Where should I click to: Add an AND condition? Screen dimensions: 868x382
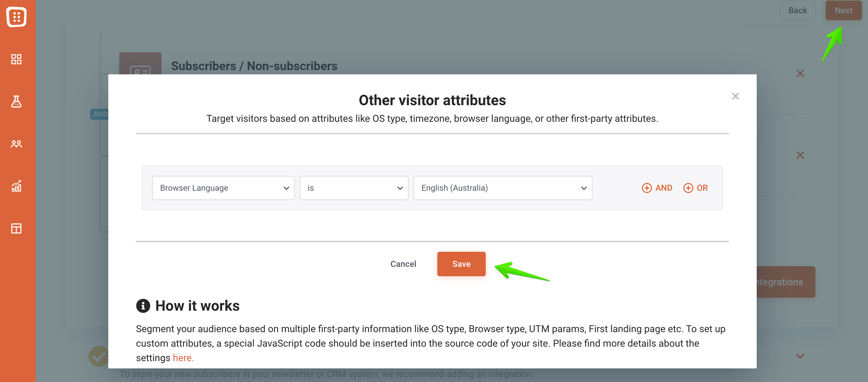657,188
